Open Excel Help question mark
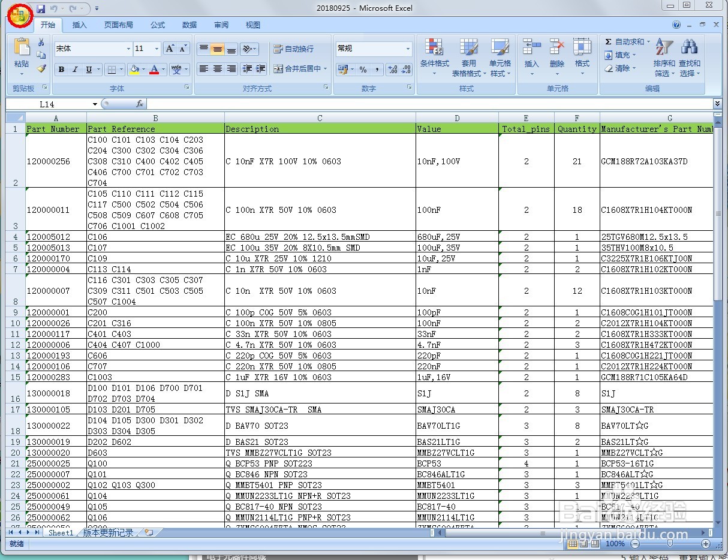 (x=676, y=25)
